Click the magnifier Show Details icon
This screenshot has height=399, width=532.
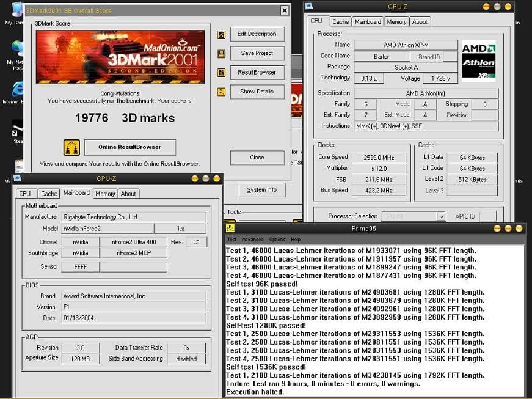click(x=221, y=92)
